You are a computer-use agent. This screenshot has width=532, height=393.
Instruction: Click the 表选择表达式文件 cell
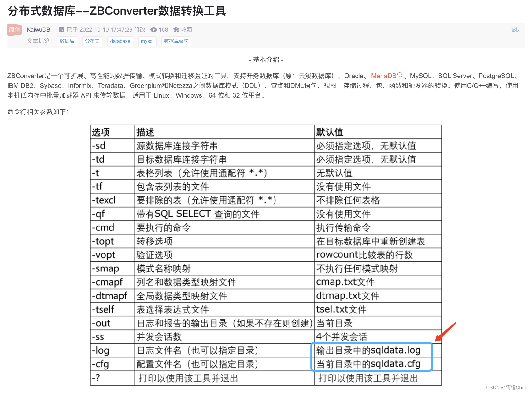pyautogui.click(x=225, y=309)
